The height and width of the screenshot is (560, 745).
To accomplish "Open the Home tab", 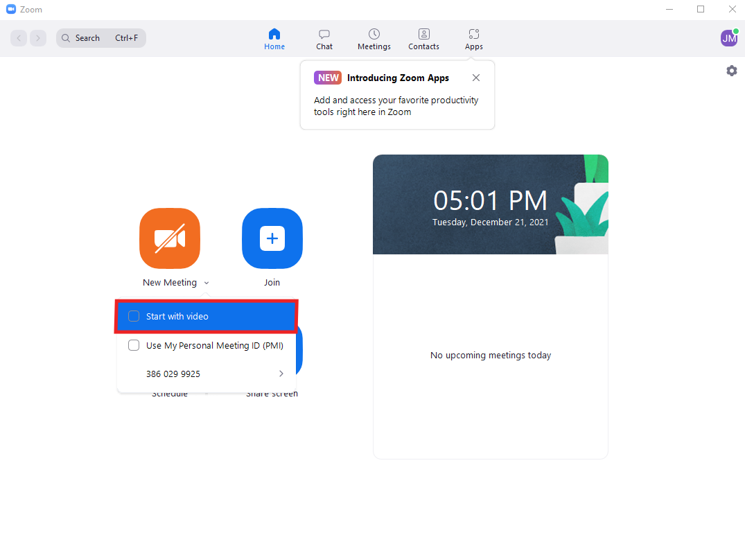I will tap(274, 39).
